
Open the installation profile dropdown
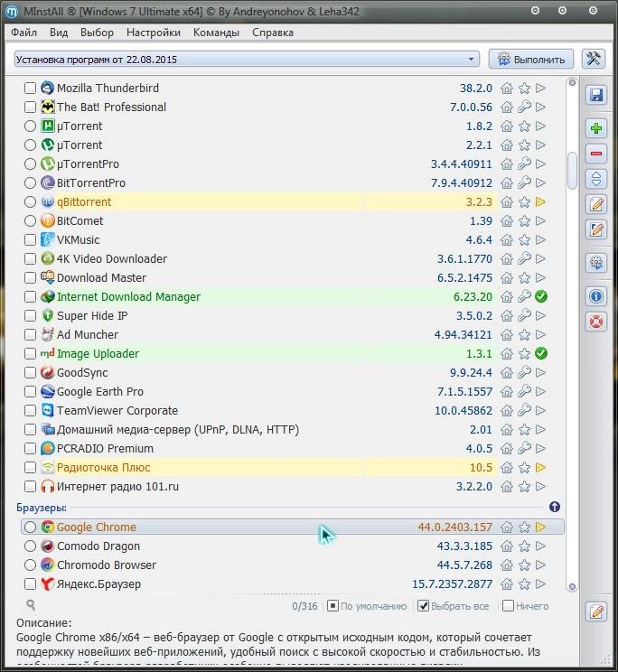[x=247, y=59]
